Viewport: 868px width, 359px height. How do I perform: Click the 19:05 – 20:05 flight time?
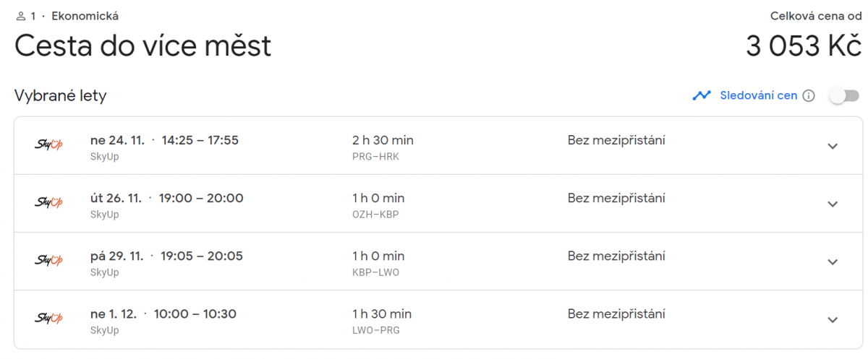(x=202, y=256)
